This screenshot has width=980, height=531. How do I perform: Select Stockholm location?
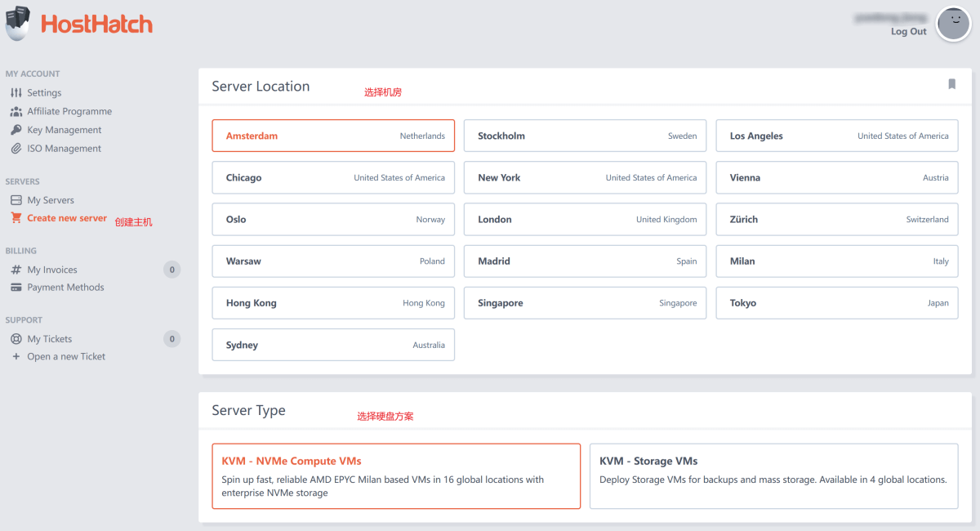[x=586, y=136]
